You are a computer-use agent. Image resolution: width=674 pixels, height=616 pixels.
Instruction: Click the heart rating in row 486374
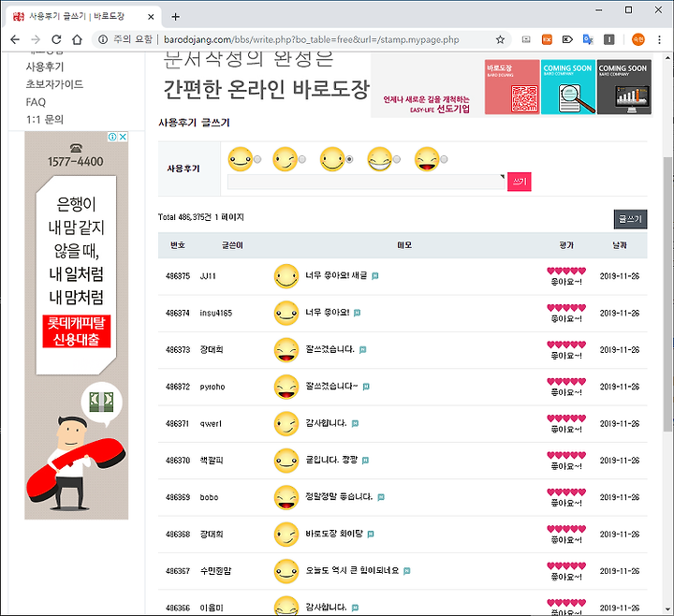pos(566,308)
